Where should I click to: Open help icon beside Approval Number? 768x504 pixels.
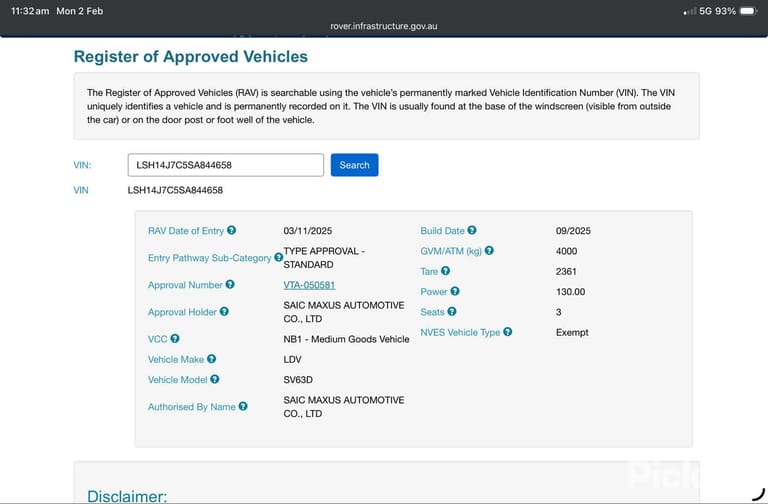pyautogui.click(x=230, y=285)
